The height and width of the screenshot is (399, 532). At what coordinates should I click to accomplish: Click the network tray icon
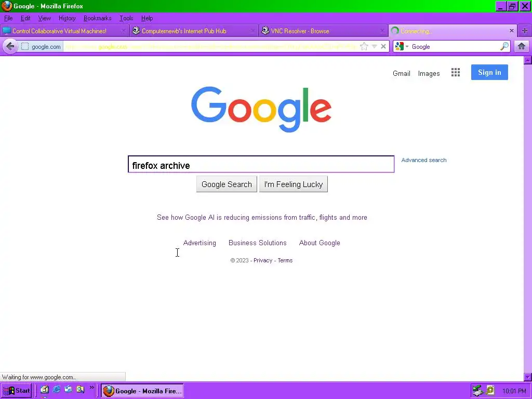tap(478, 391)
